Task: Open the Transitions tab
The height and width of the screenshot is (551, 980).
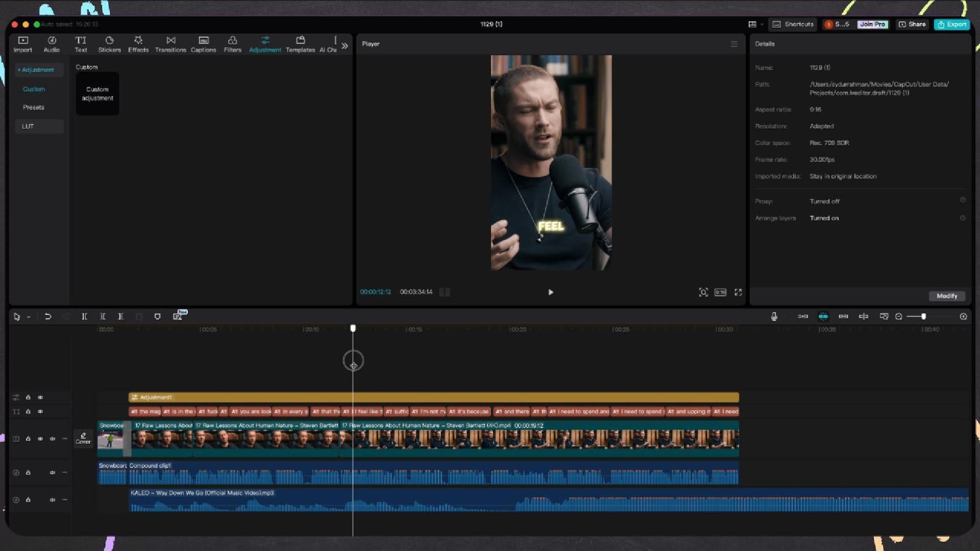Action: (170, 44)
